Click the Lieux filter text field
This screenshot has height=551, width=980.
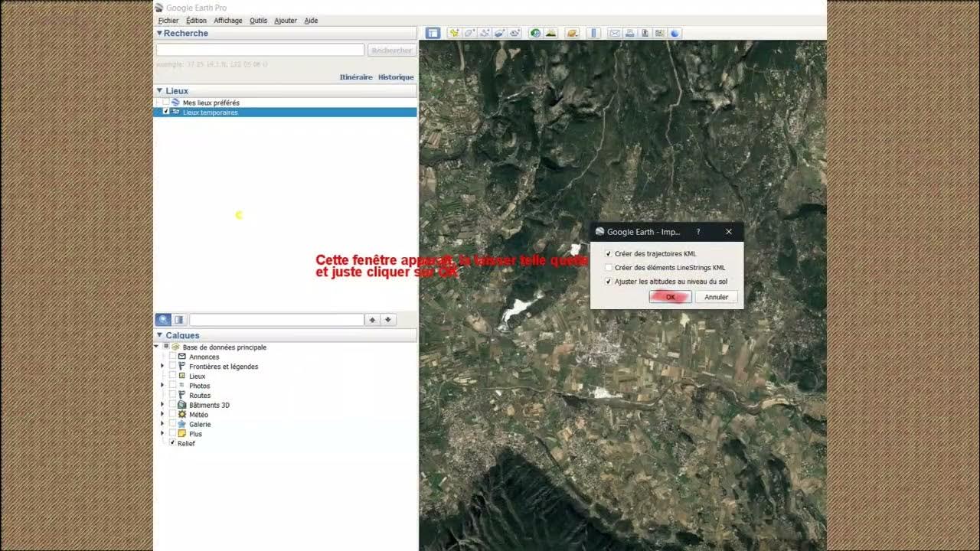(276, 320)
